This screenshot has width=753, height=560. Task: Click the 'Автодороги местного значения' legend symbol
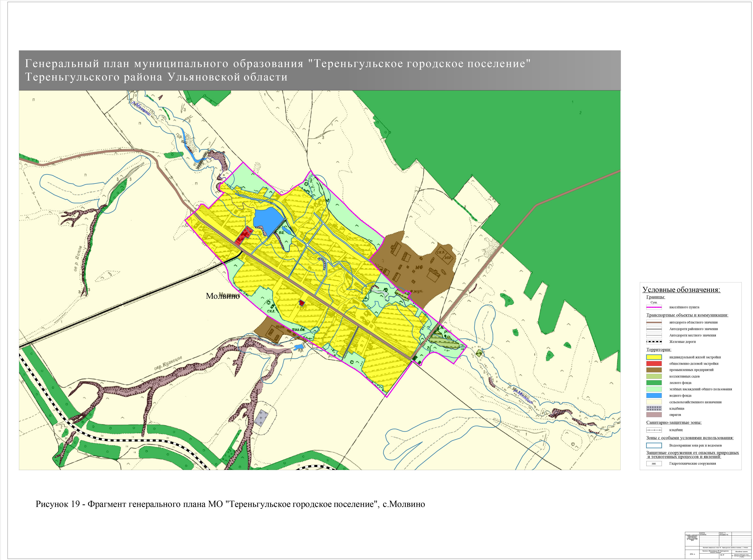coord(654,335)
